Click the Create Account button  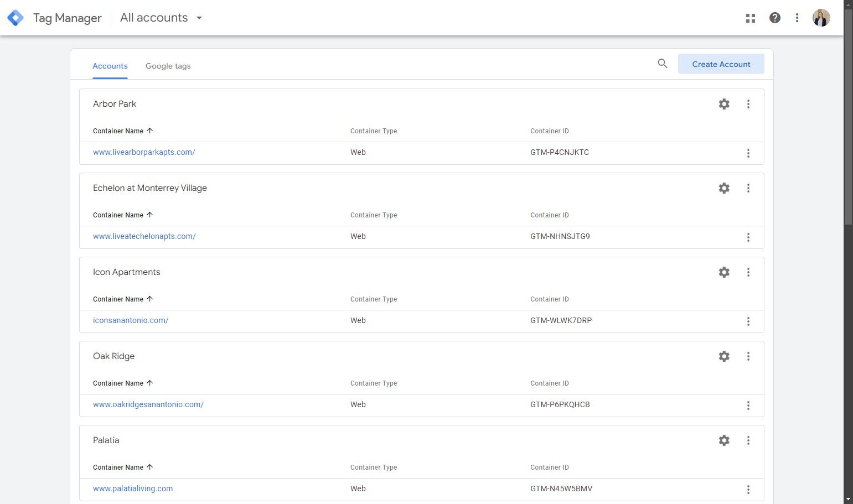721,64
